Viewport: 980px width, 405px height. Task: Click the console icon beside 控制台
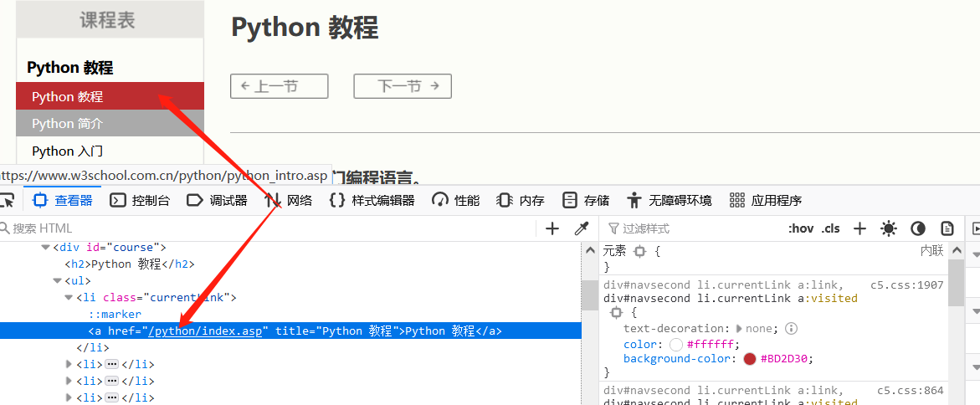tap(117, 201)
